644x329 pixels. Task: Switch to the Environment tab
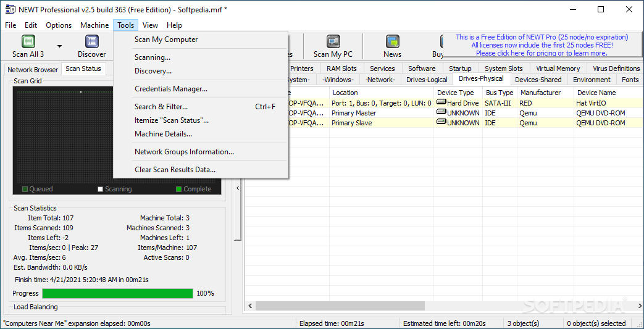(x=592, y=80)
